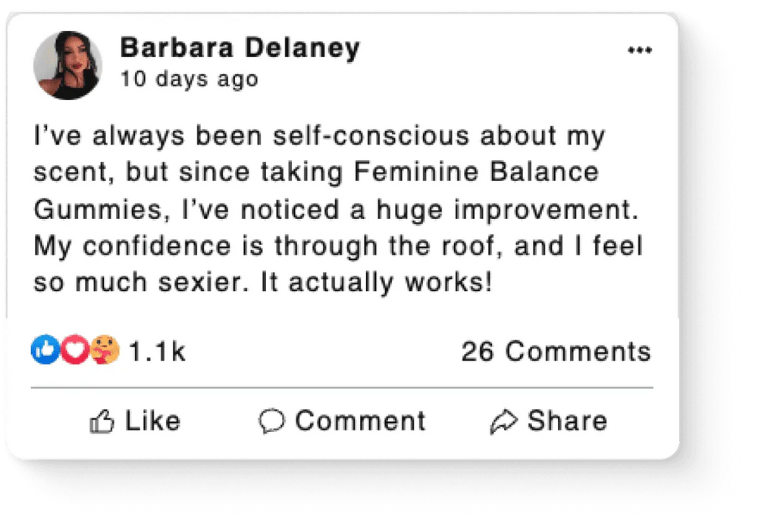
Task: Click the blue thumbs-up reaction icon
Action: pyautogui.click(x=44, y=350)
